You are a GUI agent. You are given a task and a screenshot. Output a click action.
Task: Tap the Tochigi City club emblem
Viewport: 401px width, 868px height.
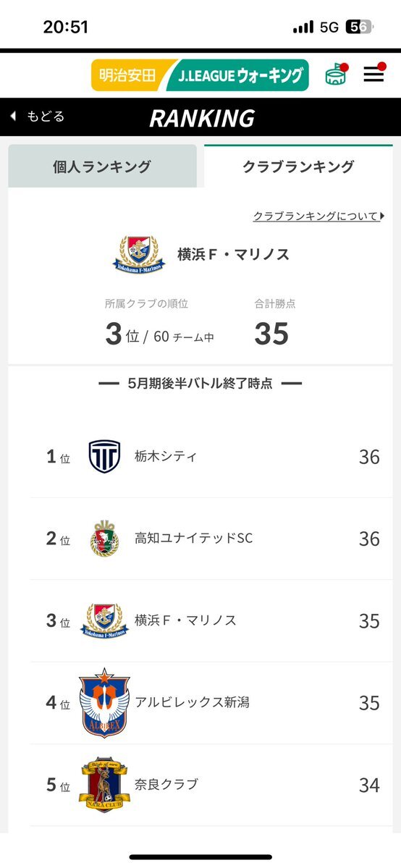(x=105, y=456)
